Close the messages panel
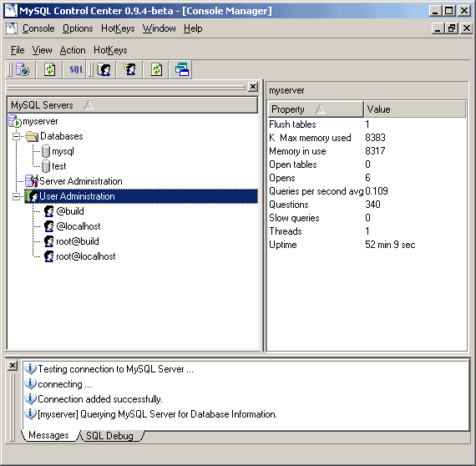The width and height of the screenshot is (476, 466). (x=13, y=366)
